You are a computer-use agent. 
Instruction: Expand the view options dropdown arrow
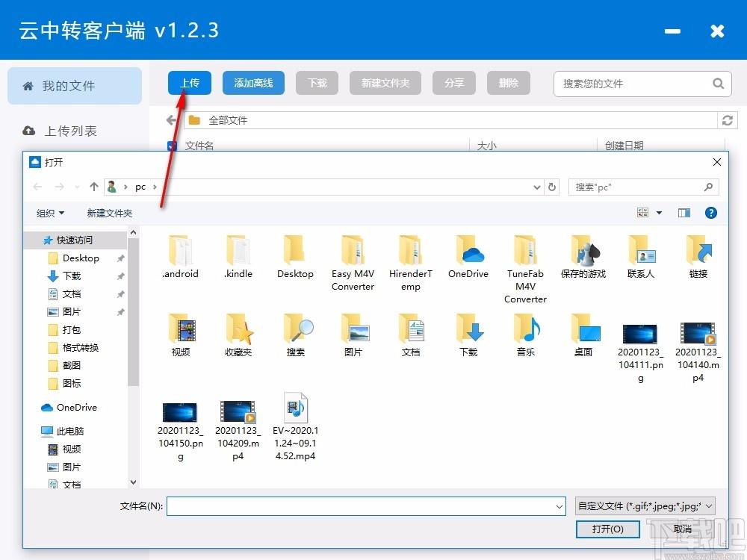click(660, 213)
